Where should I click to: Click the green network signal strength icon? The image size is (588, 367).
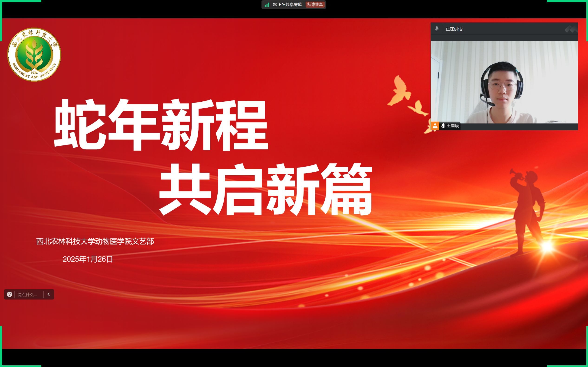tap(267, 5)
